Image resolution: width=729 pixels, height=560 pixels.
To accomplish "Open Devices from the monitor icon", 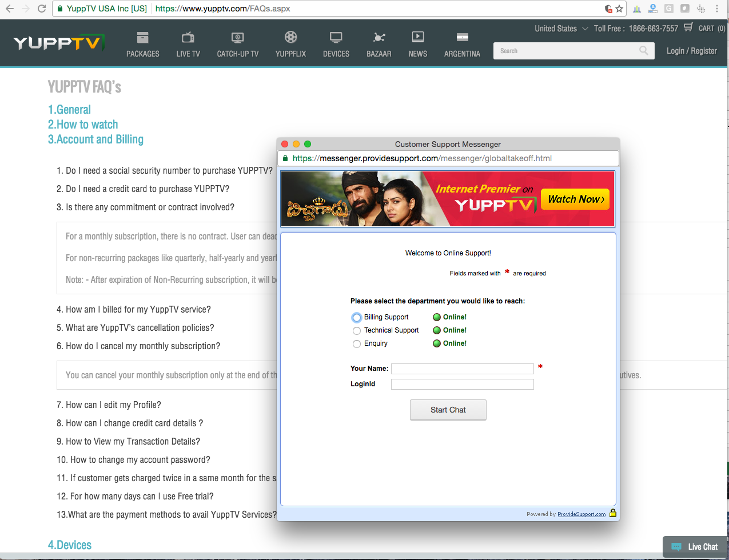I will coord(336,38).
